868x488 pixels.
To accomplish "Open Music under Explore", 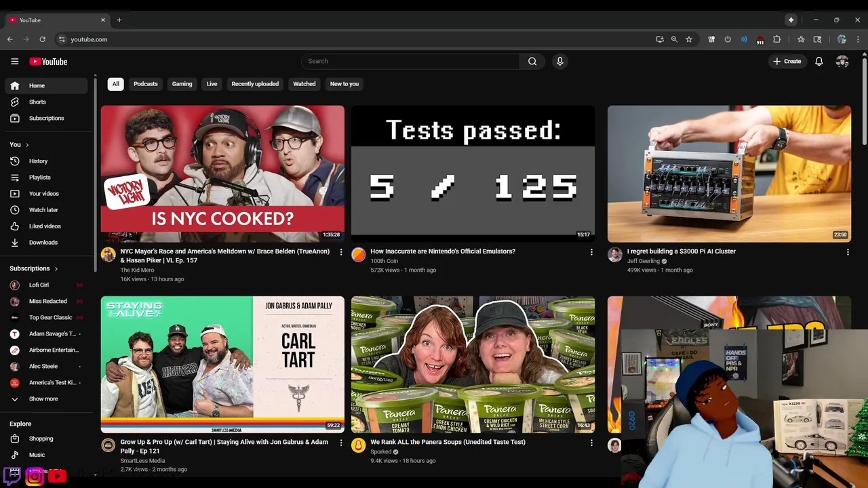I will (x=46, y=455).
